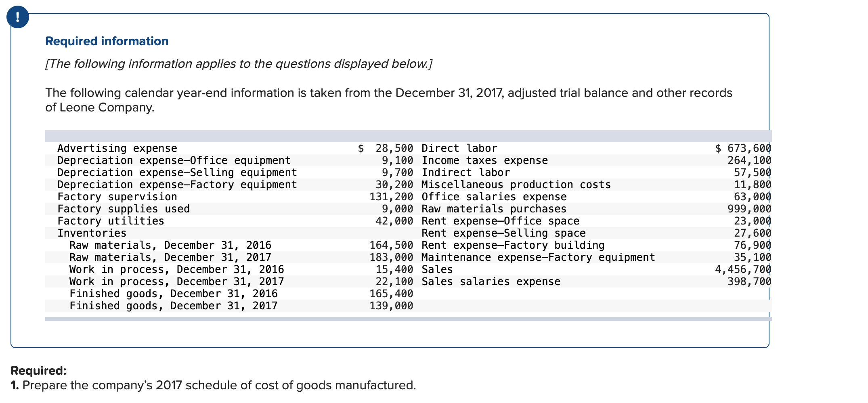Image resolution: width=868 pixels, height=403 pixels.
Task: Select 'Rent expense—Factory building' label
Action: click(513, 245)
